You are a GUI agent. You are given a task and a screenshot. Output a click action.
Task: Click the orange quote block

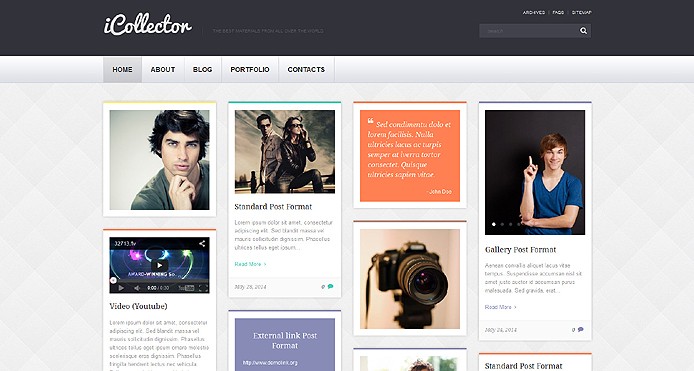click(410, 155)
